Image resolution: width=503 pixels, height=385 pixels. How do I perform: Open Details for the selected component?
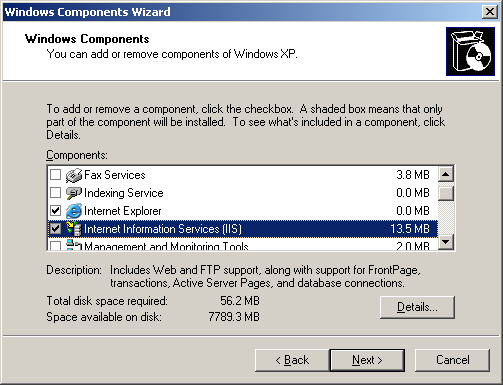[417, 307]
